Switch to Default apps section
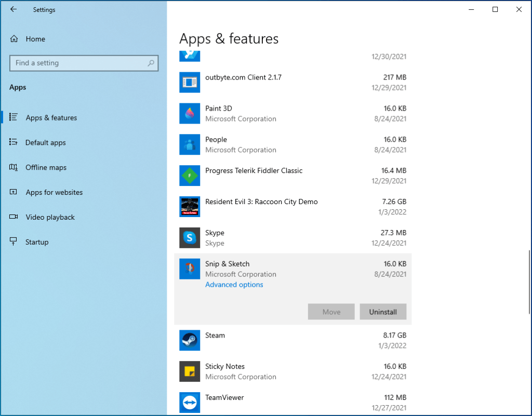The height and width of the screenshot is (416, 532). click(x=46, y=142)
